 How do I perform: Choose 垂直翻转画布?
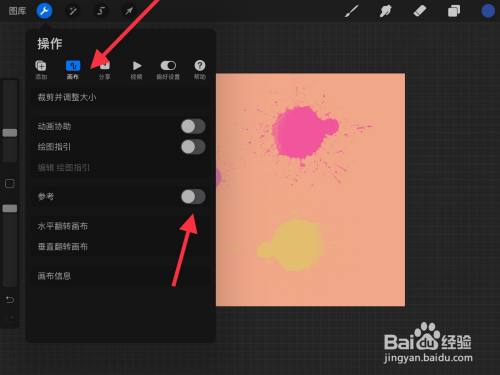click(121, 247)
